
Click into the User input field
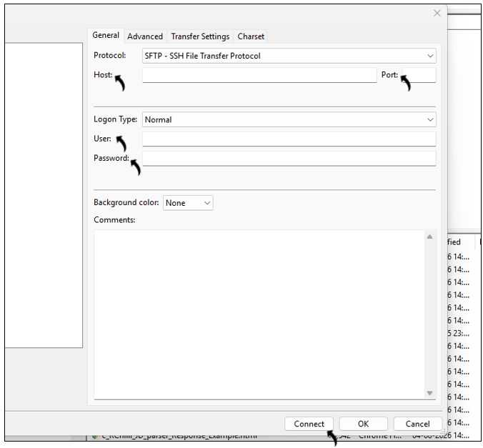tap(289, 139)
